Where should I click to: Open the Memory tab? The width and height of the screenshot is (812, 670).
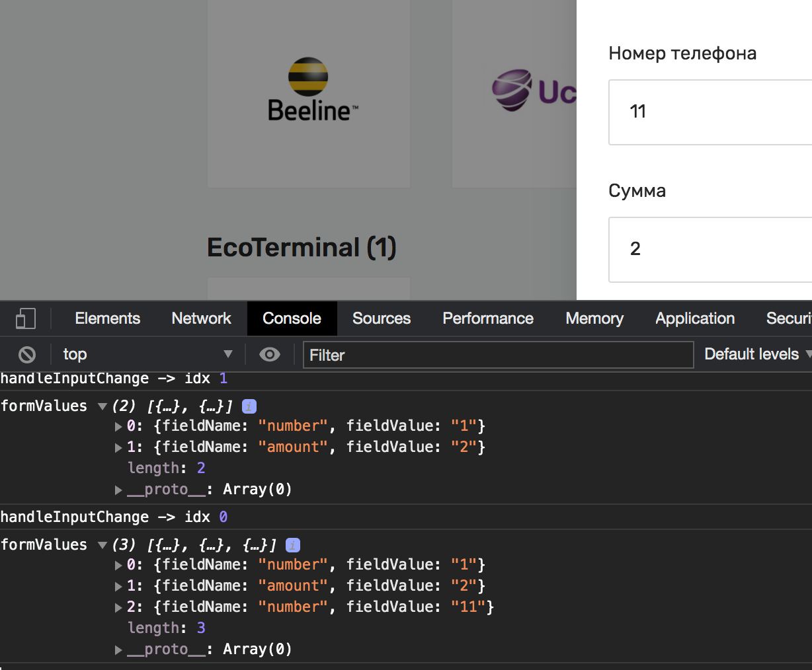click(594, 318)
